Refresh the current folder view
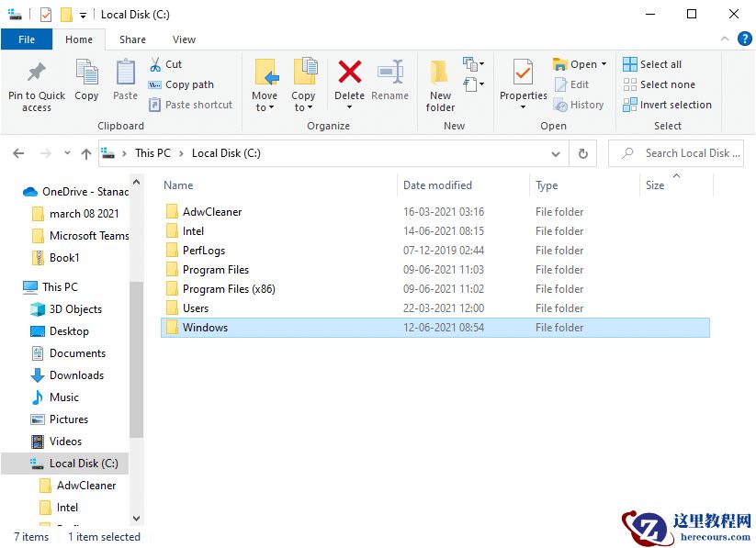This screenshot has width=756, height=548. point(583,153)
